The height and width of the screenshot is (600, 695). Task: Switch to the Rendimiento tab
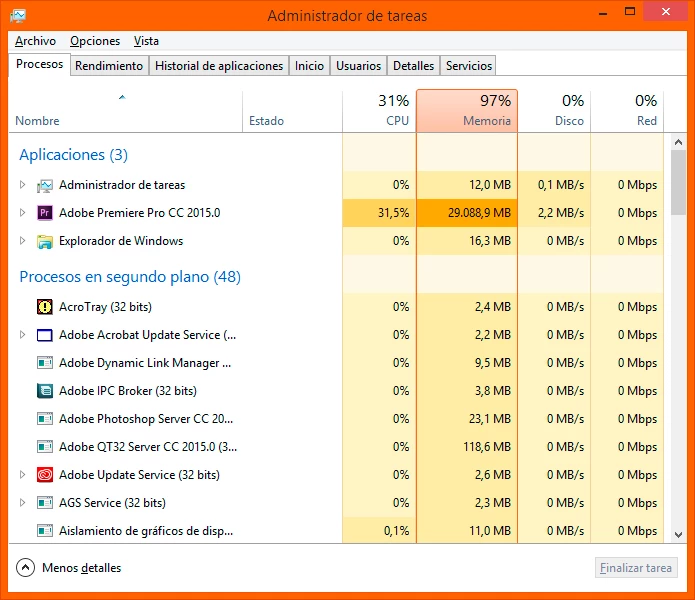(x=109, y=66)
